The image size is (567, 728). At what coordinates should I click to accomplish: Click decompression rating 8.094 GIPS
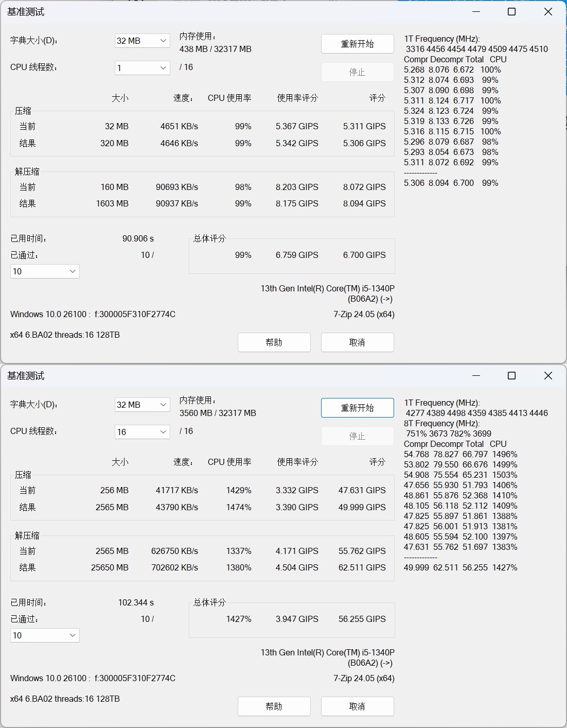tap(364, 203)
